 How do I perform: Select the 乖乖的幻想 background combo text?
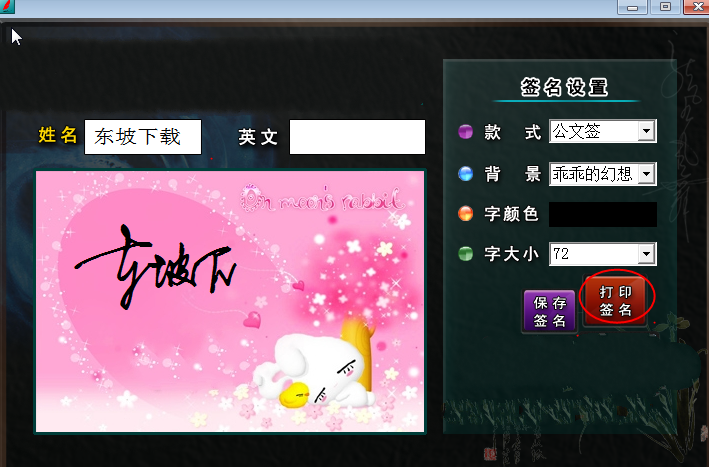click(x=592, y=174)
